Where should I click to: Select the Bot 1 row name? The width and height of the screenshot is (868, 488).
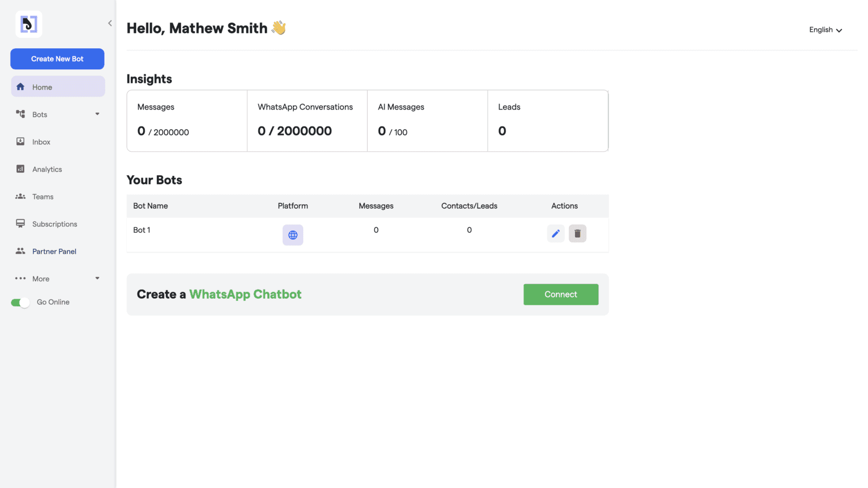[x=142, y=230]
